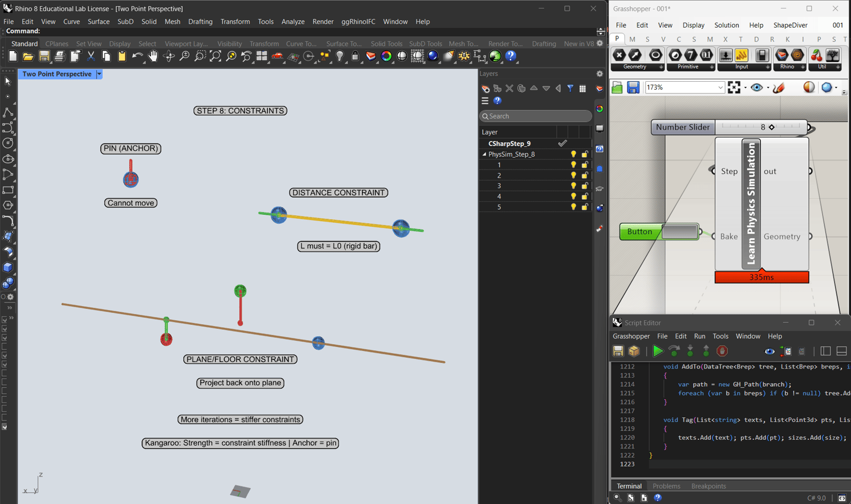Open Two Point Perspective viewport dropdown arrow
851x504 pixels.
(99, 74)
